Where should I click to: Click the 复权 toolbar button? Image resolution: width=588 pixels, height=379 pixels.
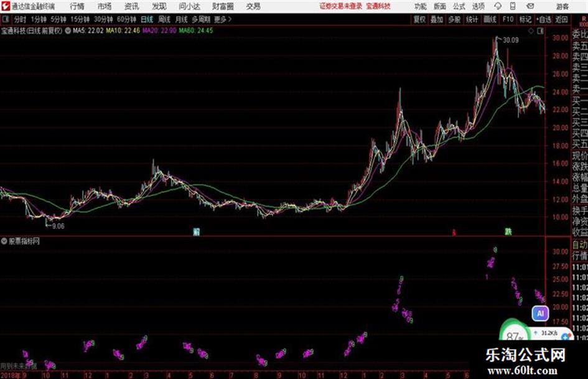(419, 19)
